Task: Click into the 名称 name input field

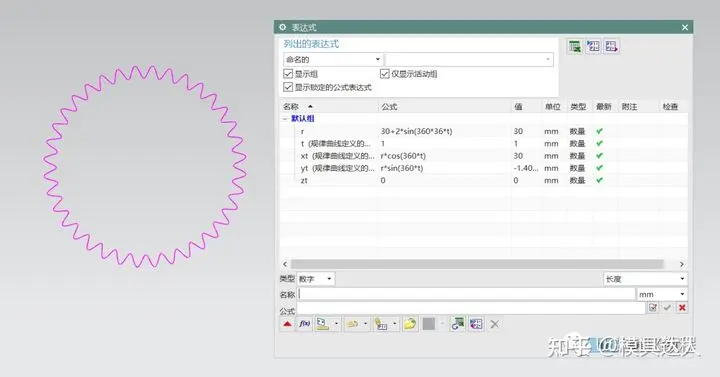Action: pyautogui.click(x=466, y=294)
